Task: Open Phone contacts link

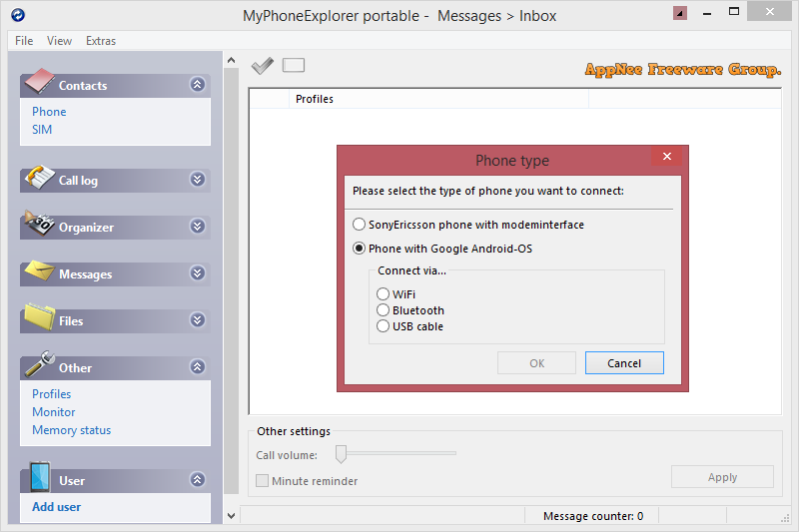Action: (49, 112)
